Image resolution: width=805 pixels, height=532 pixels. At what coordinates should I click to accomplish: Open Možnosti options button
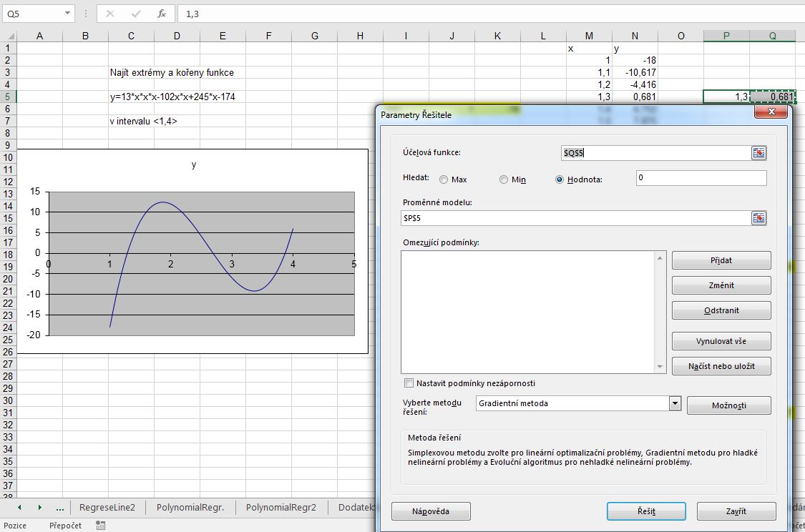click(729, 405)
